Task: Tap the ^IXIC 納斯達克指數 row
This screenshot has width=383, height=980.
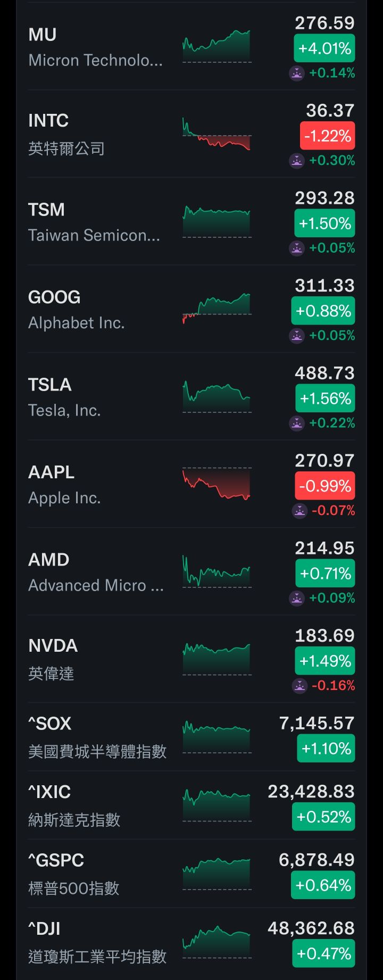Action: coord(74,805)
